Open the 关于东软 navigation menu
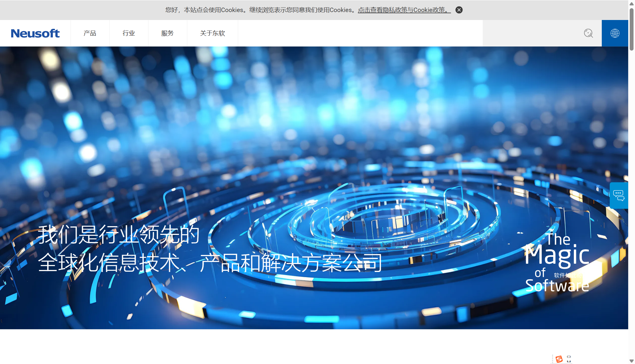The width and height of the screenshot is (635, 364). tap(212, 33)
